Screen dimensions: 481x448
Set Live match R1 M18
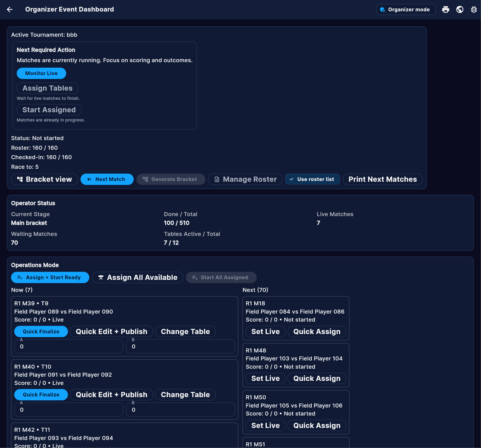(265, 331)
